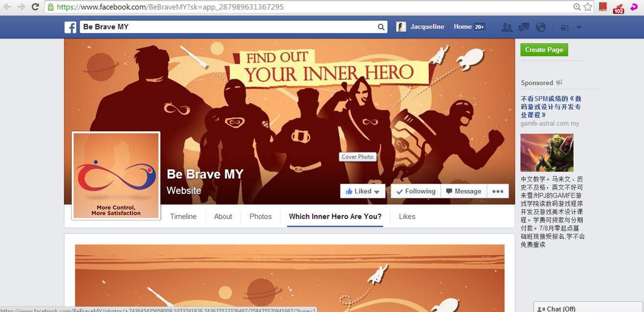The height and width of the screenshot is (312, 644).
Task: Click the Be Brave MY page title
Action: [205, 174]
